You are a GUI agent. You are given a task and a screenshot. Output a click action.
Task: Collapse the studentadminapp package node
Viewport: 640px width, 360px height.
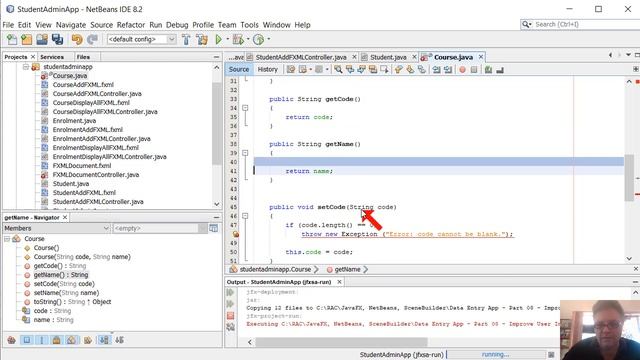pos(25,67)
